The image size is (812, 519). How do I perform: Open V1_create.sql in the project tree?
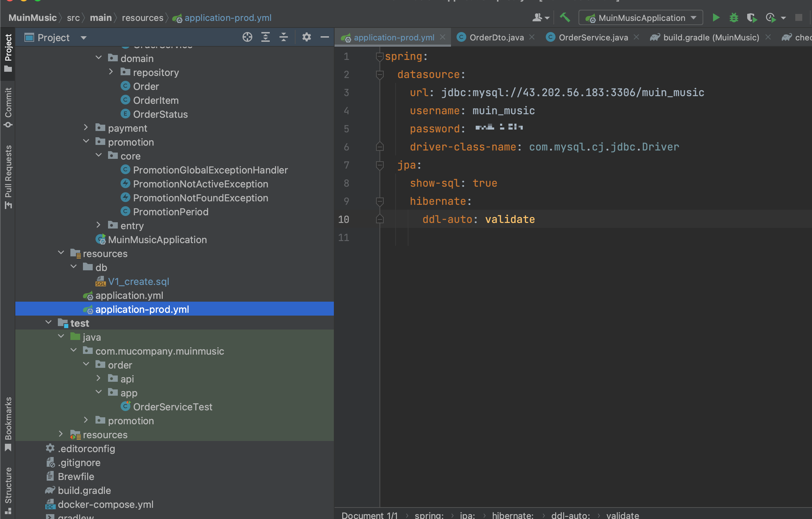(138, 281)
